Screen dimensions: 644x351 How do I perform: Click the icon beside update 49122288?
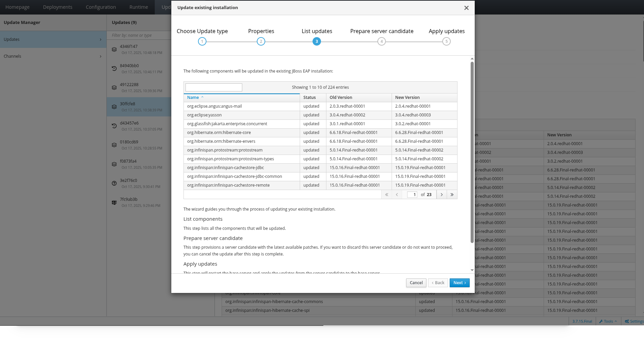[x=114, y=87]
